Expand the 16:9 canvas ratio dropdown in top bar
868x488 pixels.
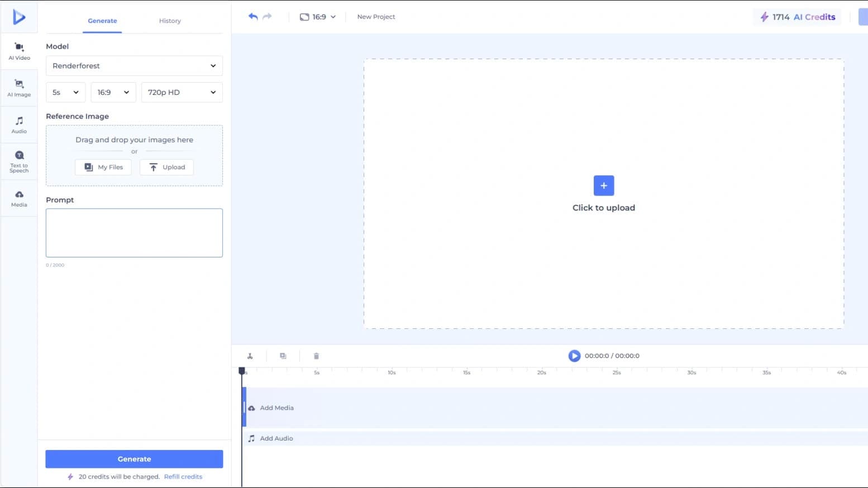point(318,17)
